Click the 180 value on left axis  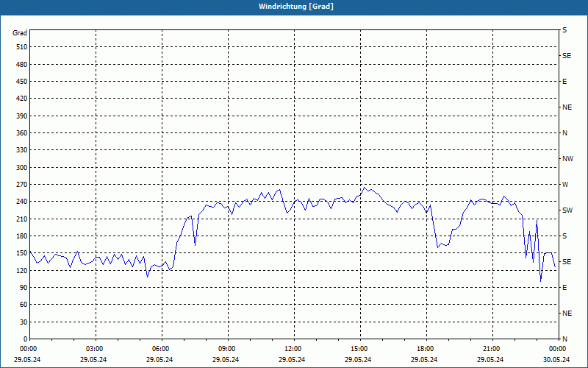pos(22,236)
